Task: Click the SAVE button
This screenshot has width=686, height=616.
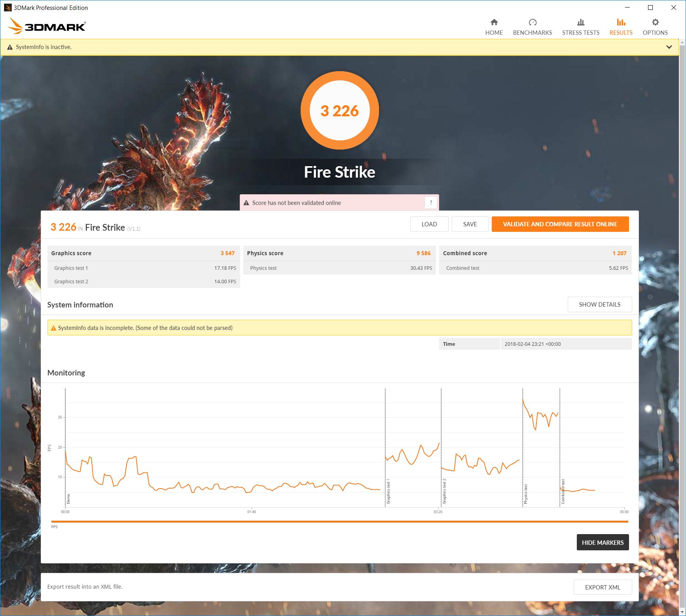Action: (470, 224)
